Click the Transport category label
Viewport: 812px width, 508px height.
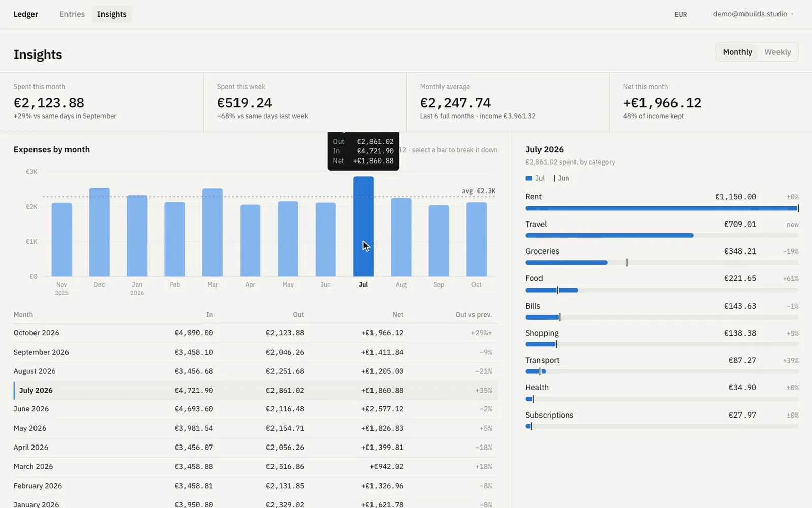(x=543, y=360)
